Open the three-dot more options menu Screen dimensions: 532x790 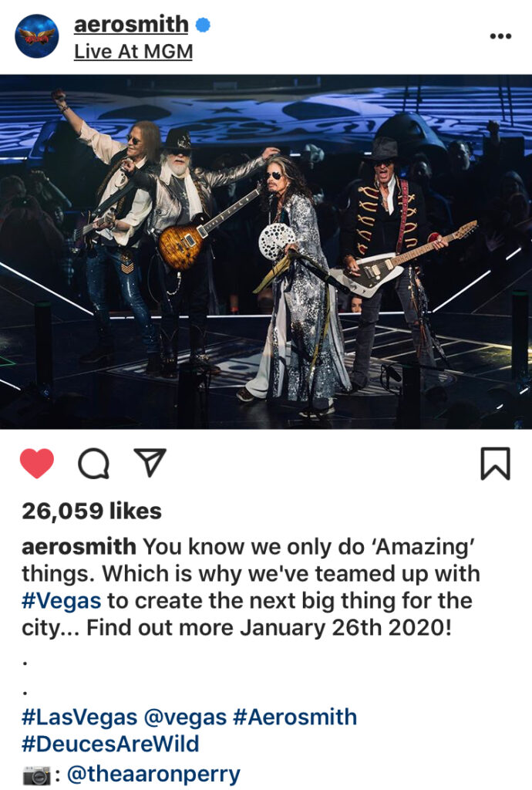(x=501, y=36)
